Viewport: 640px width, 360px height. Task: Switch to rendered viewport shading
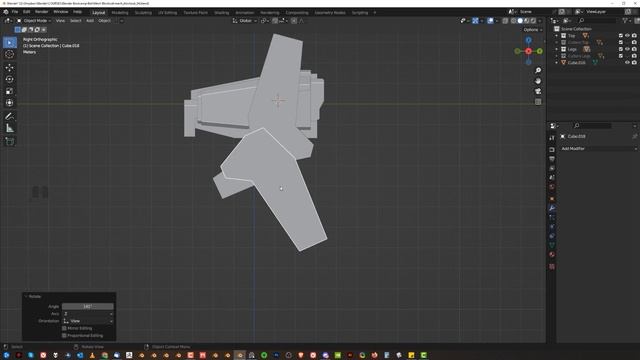pyautogui.click(x=533, y=20)
